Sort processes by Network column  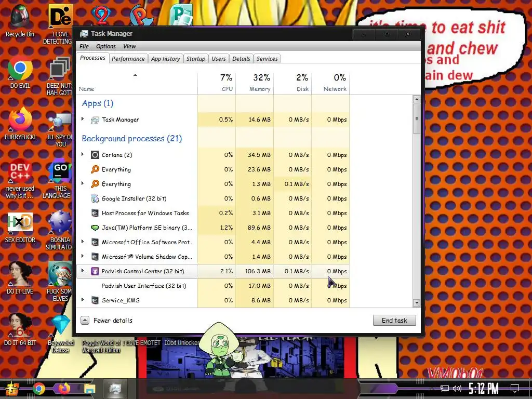330,83
